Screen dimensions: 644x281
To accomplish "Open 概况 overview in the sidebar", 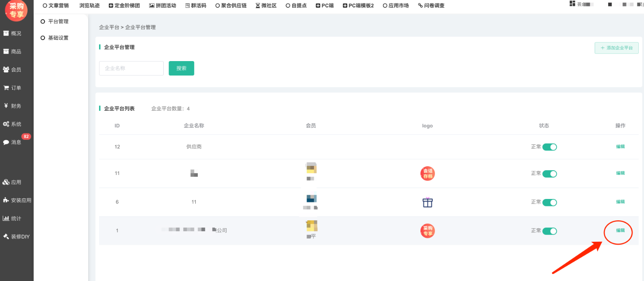I will (x=13, y=34).
